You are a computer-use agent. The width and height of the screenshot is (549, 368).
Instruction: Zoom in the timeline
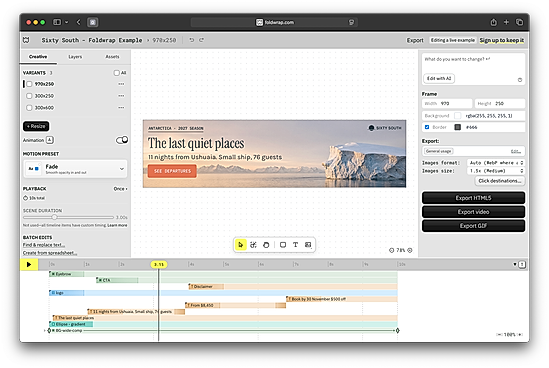(x=520, y=335)
